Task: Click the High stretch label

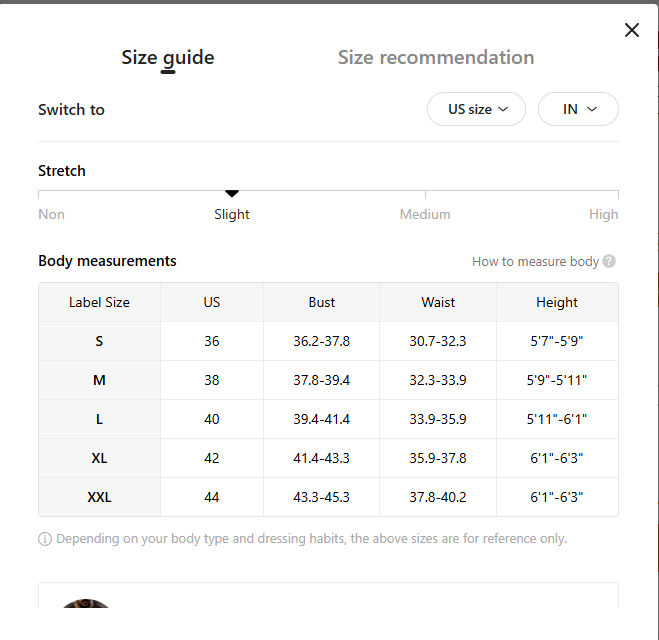Action: point(603,214)
